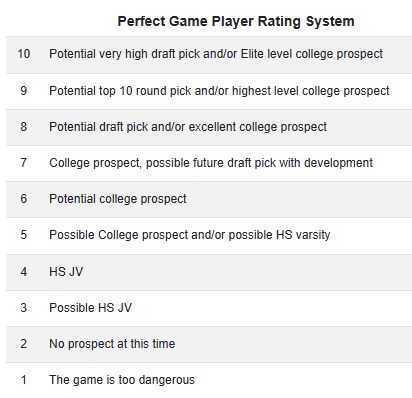This screenshot has height=398, width=412.
Task: Select rating number 5 cell
Action: 24,235
